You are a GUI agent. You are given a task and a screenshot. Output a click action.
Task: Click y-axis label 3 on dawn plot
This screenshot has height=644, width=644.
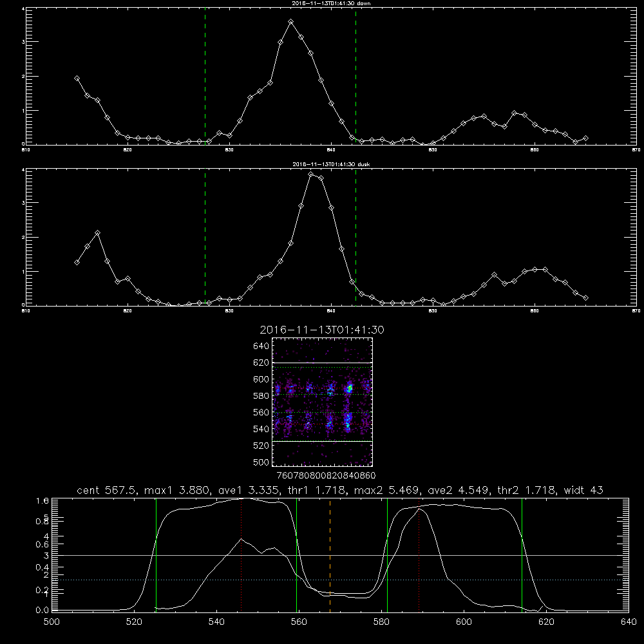click(23, 42)
